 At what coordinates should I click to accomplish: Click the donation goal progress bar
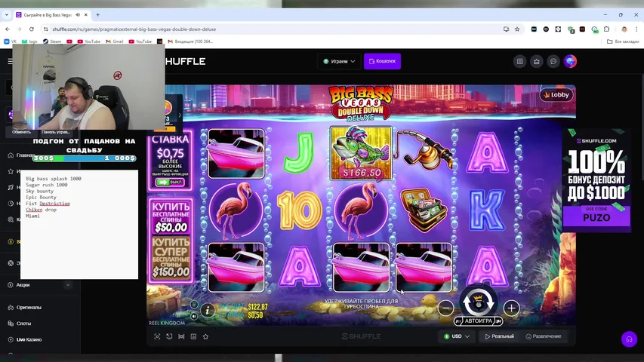click(x=85, y=158)
